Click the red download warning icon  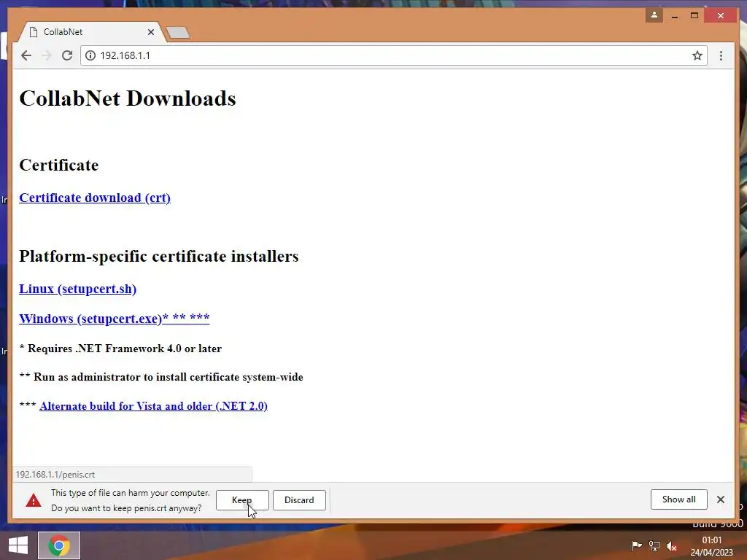[x=34, y=500]
